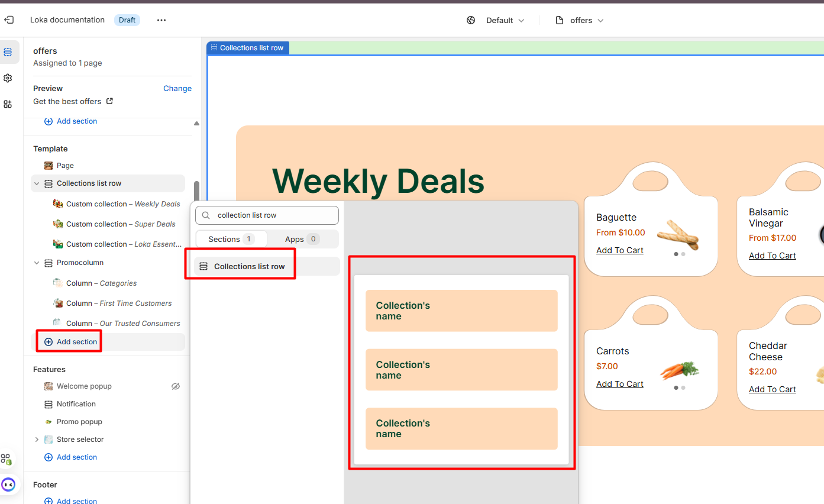The image size is (824, 504).
Task: Click the Weekly Deals collection block icon
Action: [58, 204]
